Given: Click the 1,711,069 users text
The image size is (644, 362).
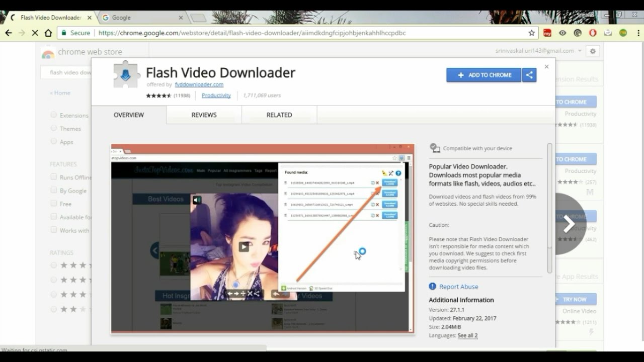Looking at the screenshot, I should tap(262, 96).
